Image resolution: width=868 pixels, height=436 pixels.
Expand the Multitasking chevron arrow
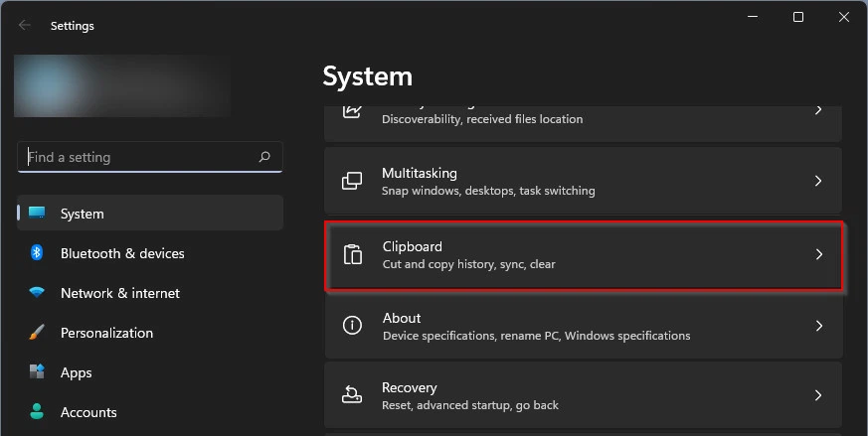click(818, 181)
